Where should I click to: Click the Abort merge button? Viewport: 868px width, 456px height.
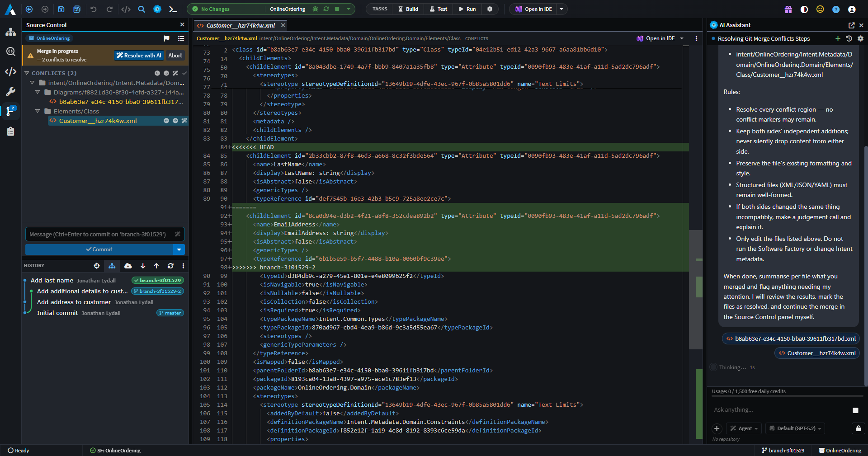click(175, 56)
